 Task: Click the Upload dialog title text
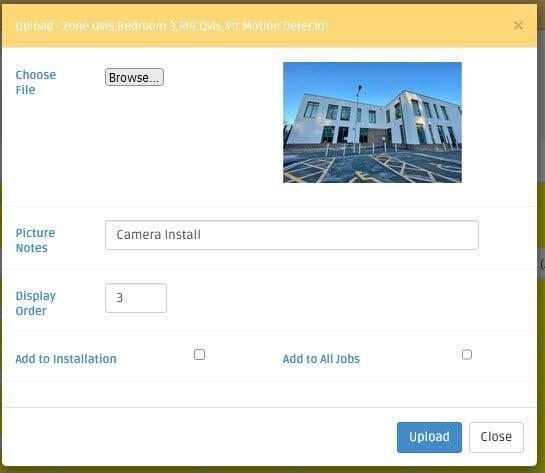pos(172,26)
